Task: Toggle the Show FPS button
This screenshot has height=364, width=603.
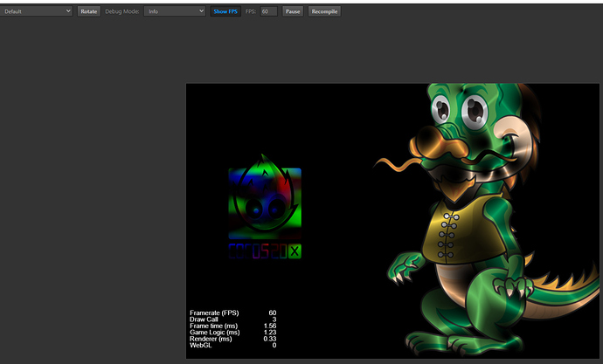Action: tap(225, 11)
